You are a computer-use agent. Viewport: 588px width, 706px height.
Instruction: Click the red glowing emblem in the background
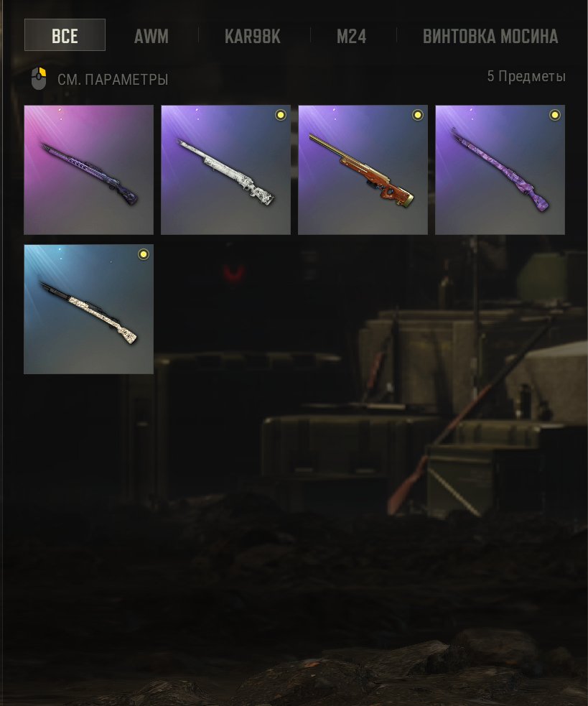point(233,273)
